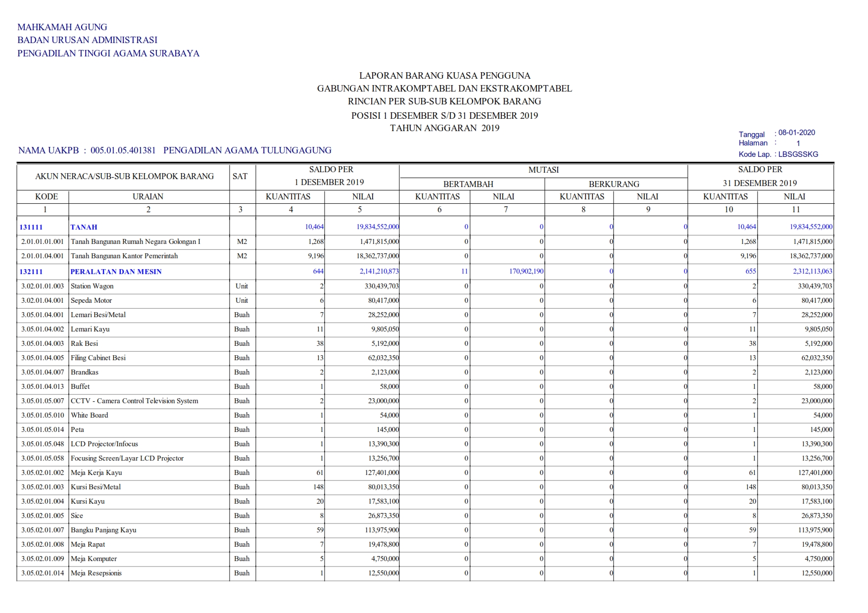The image size is (868, 613).
Task: Select the Brandkas item
Action: click(x=85, y=373)
